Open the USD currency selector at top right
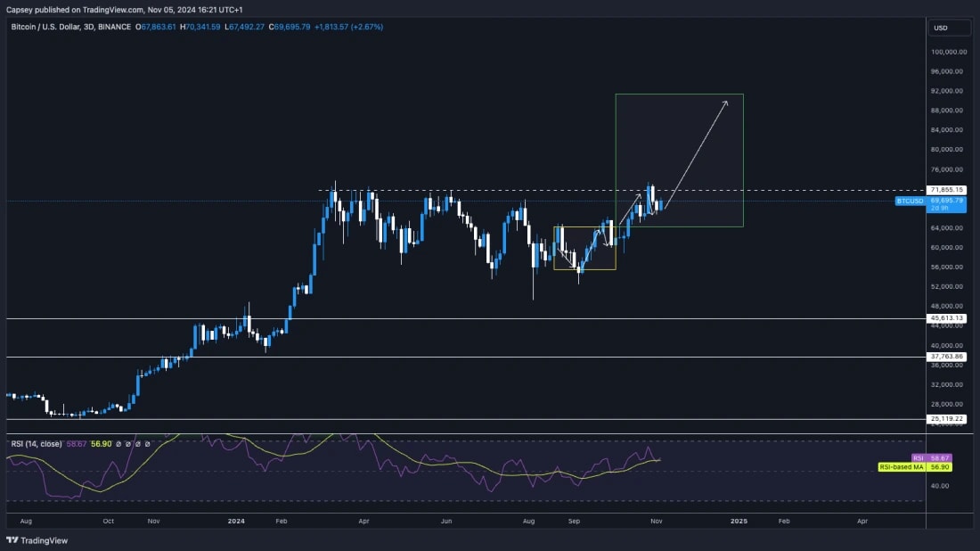 (x=947, y=28)
